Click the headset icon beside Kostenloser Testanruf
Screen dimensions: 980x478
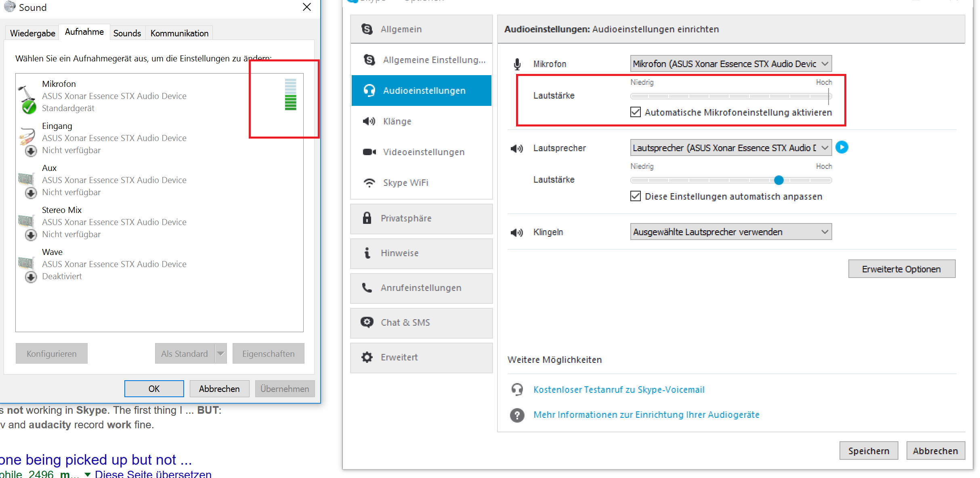tap(517, 390)
